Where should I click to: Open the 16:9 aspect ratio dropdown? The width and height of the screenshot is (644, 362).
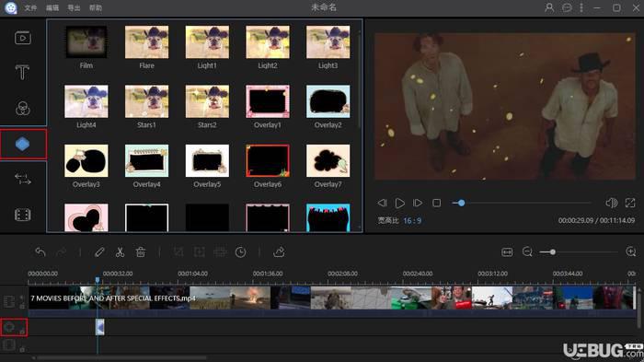point(412,221)
